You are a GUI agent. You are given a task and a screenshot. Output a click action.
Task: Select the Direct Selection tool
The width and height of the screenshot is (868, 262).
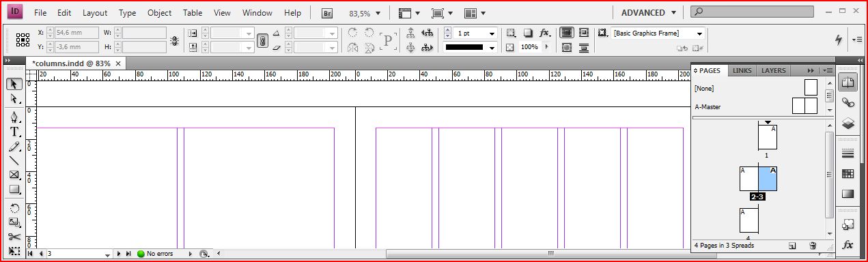click(14, 98)
